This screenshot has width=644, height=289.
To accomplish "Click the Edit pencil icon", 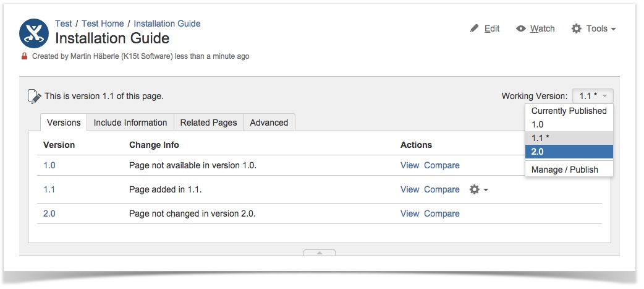I will (475, 28).
